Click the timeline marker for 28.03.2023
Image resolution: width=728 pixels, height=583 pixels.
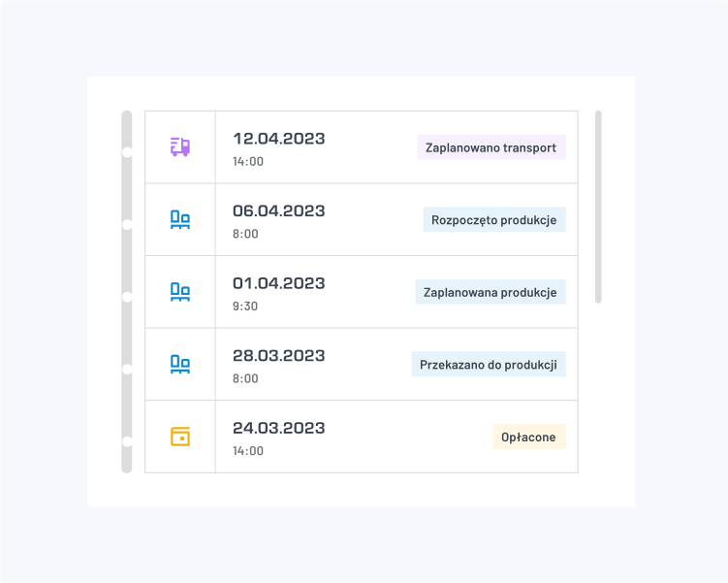tap(127, 370)
